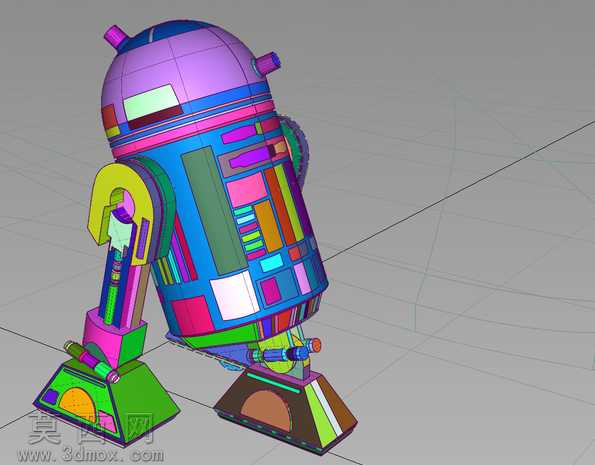Select the tall dark green body panel

coord(214,210)
